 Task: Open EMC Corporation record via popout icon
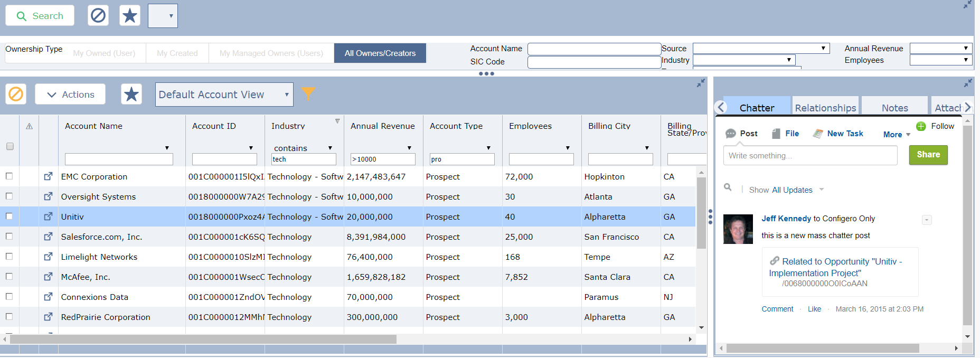click(x=48, y=176)
